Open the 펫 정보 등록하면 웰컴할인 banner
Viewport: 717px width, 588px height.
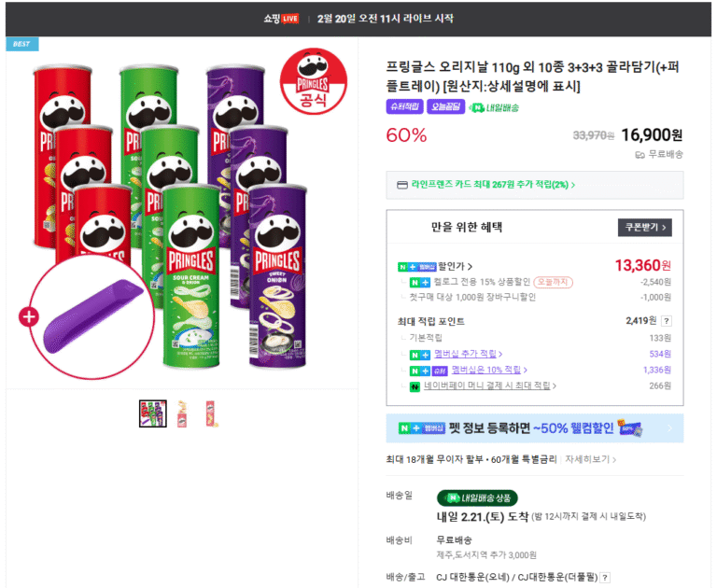(535, 428)
